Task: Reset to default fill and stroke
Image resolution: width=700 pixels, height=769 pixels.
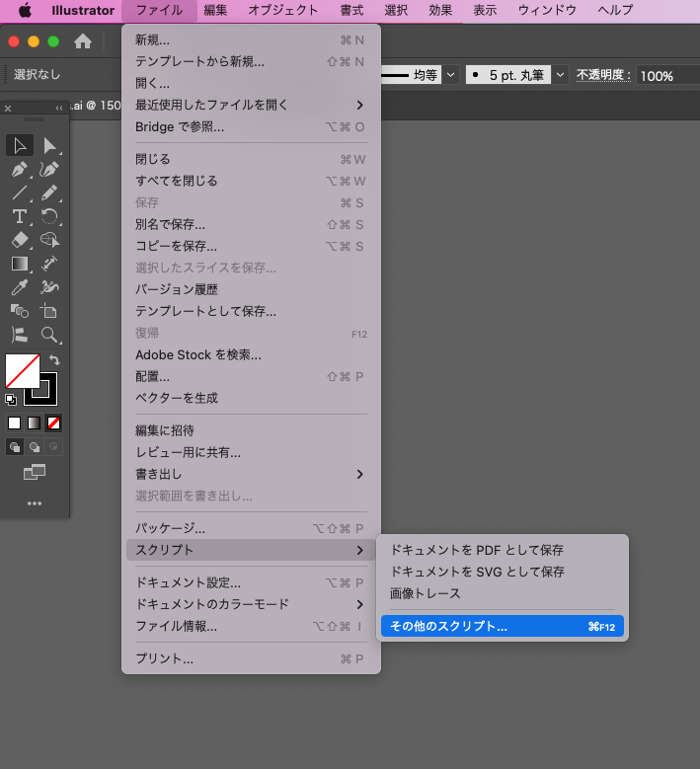Action: (x=11, y=400)
